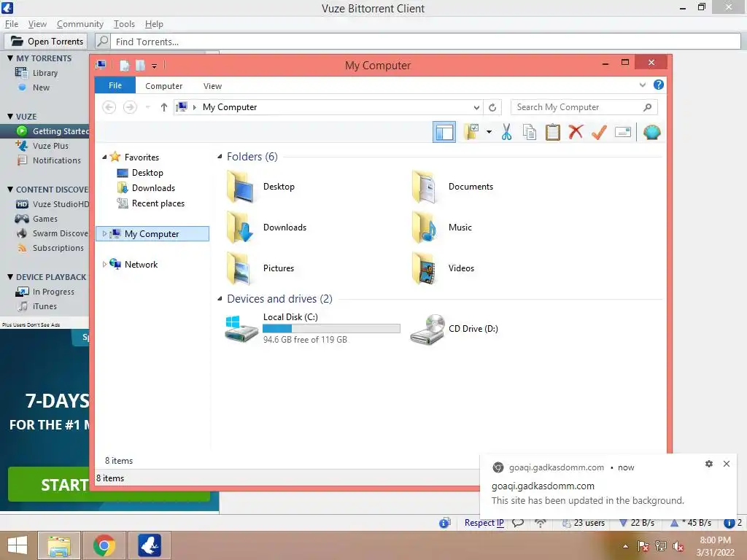Click the Find Torrents search field

click(x=425, y=42)
